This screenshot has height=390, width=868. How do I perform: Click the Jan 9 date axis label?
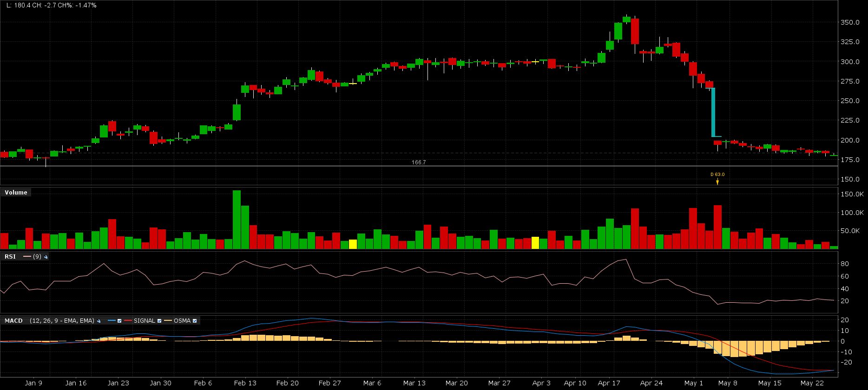(x=33, y=383)
